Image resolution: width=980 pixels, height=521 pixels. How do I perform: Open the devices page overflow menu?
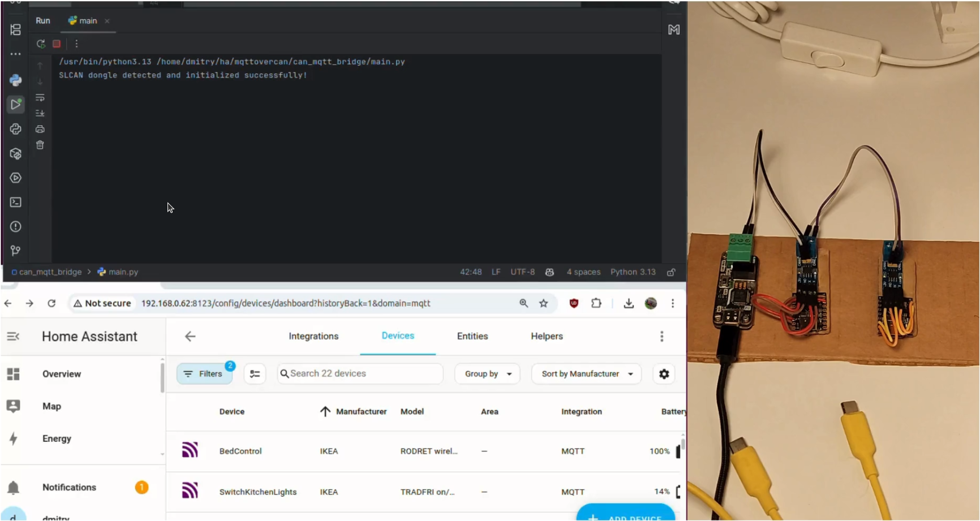(661, 337)
